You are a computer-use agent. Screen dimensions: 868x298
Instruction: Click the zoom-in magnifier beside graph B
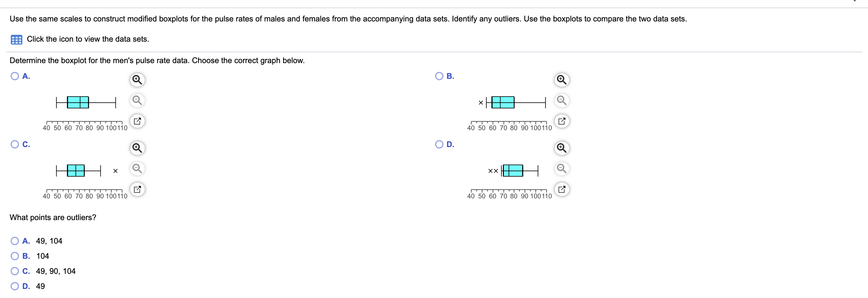tap(561, 80)
